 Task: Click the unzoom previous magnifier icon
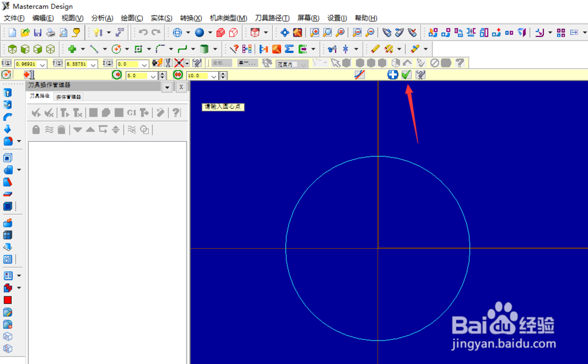[357, 32]
